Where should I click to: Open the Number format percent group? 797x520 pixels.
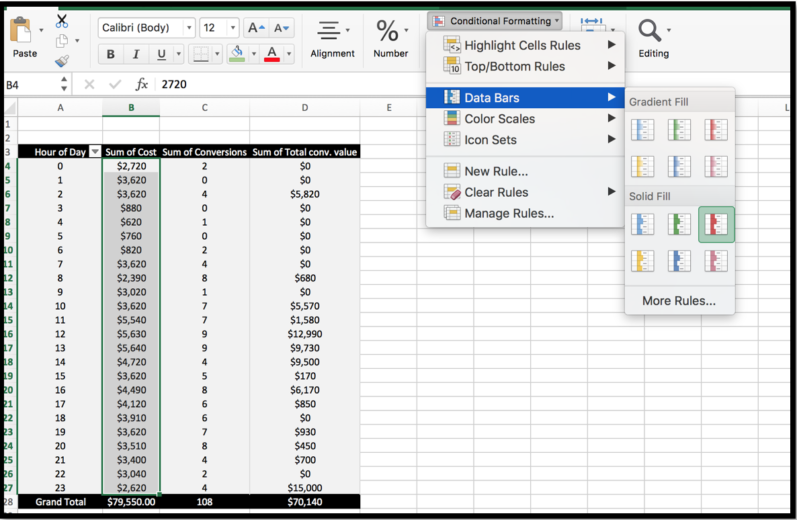click(391, 39)
